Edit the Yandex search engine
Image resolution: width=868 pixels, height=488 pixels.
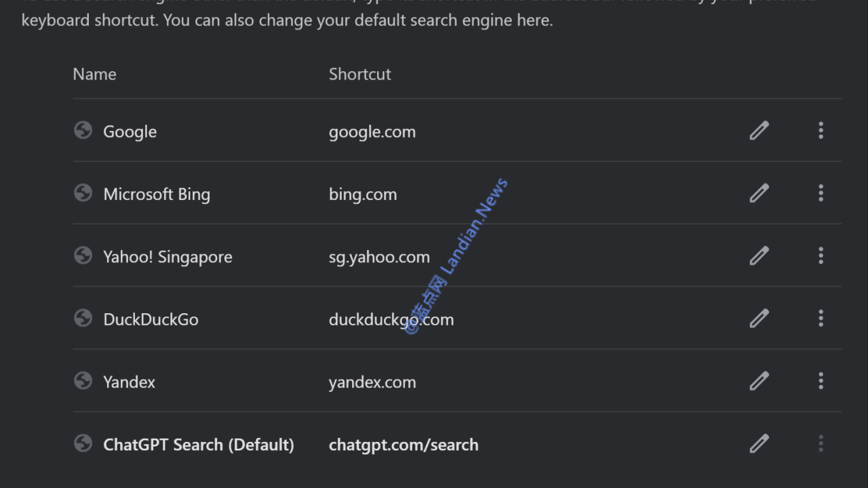(x=759, y=381)
